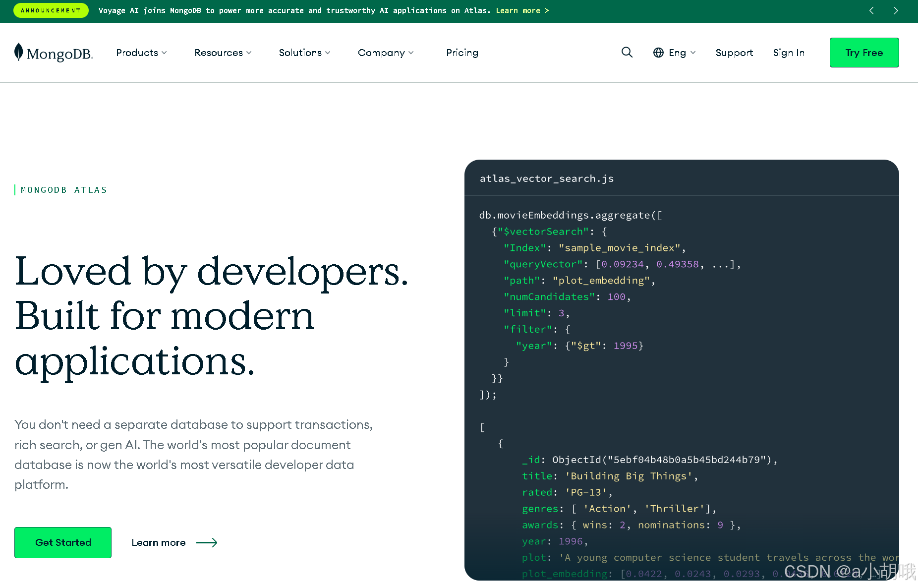
Task: Expand the Solutions menu
Action: coord(304,53)
